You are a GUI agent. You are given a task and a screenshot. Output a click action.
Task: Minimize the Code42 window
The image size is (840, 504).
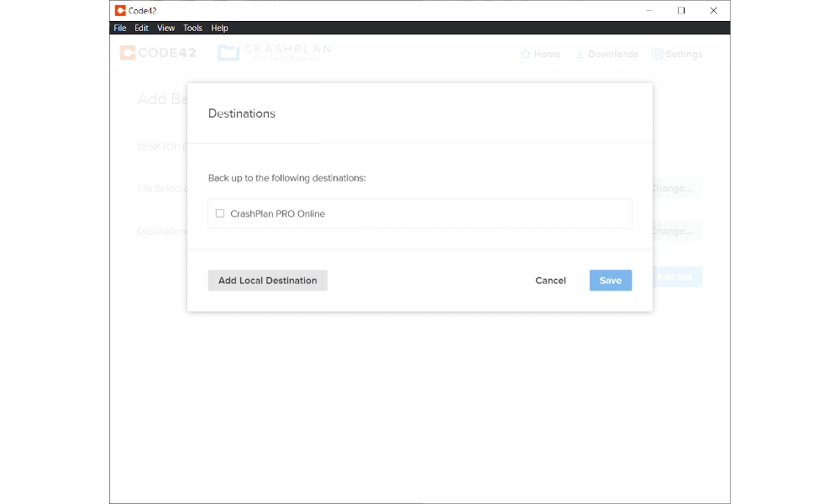click(648, 10)
